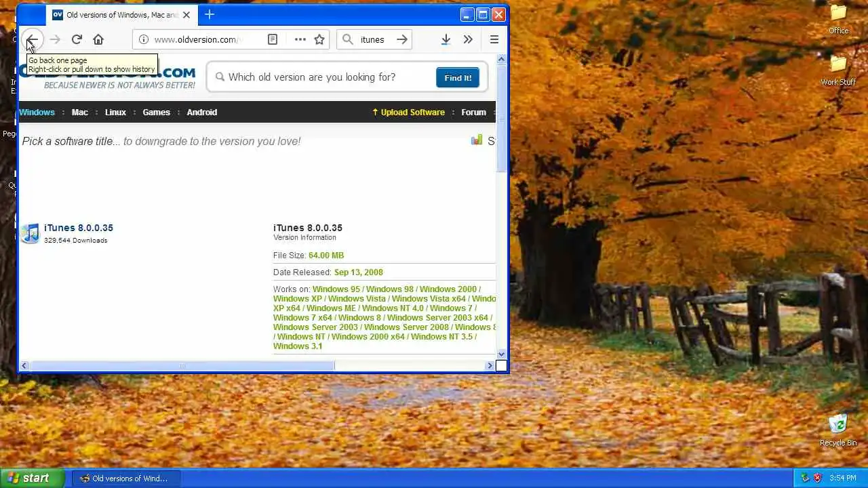Screen dimensions: 868x488
Task: Open a new browser tab
Action: 210,14
